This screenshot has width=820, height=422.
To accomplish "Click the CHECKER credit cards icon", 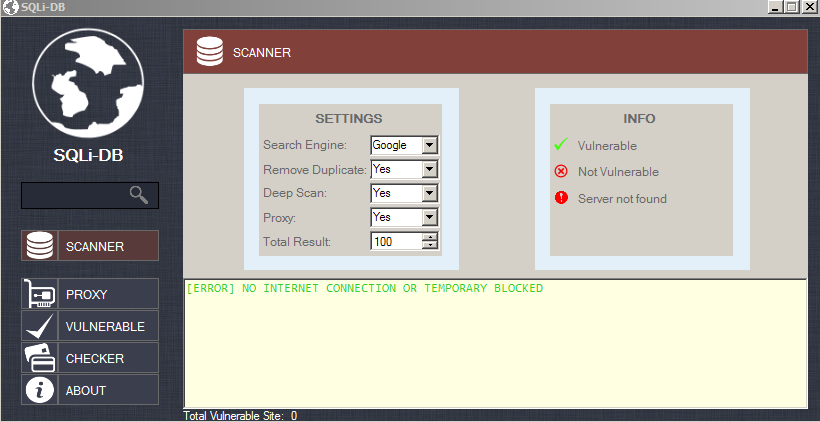I will tap(40, 358).
